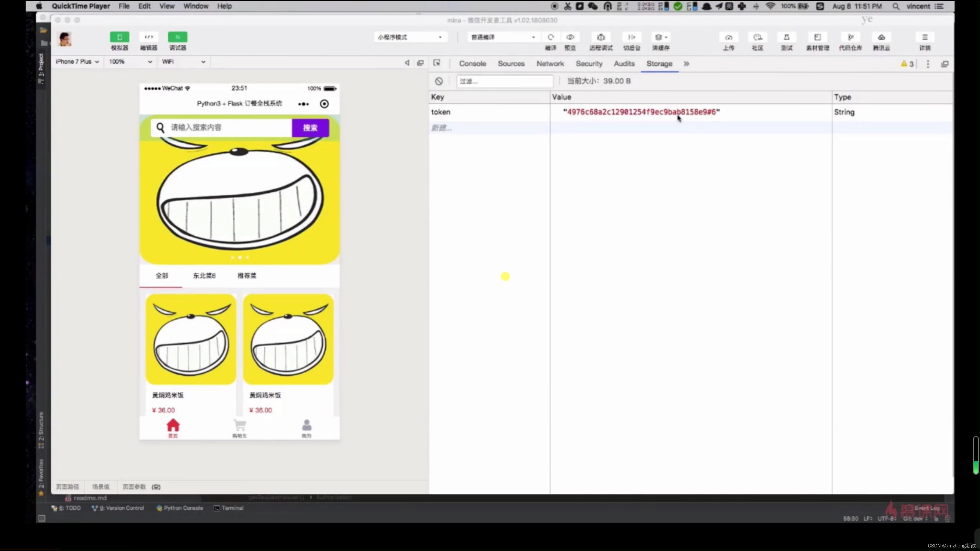Select the 全部 category tab
This screenshot has height=551, width=980.
162,276
